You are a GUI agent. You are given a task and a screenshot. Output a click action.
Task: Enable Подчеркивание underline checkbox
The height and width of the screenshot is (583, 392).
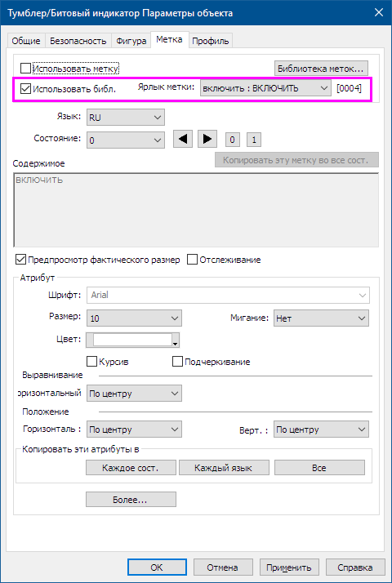pos(177,362)
